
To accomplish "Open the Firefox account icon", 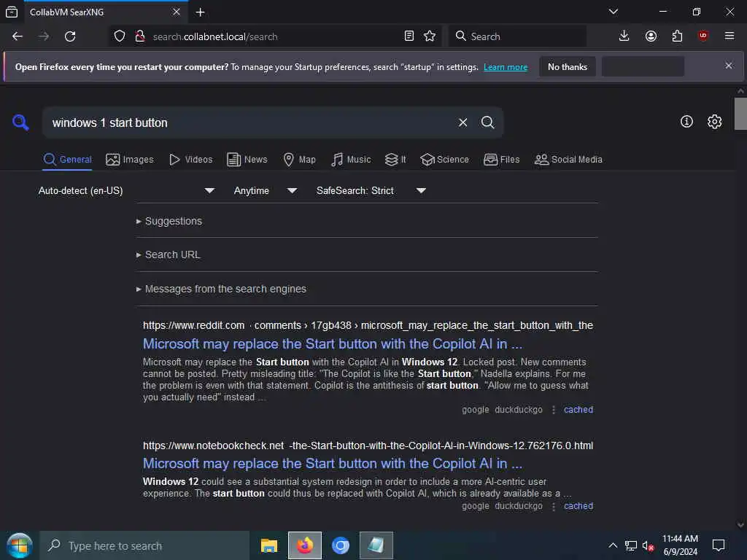I will pyautogui.click(x=651, y=36).
